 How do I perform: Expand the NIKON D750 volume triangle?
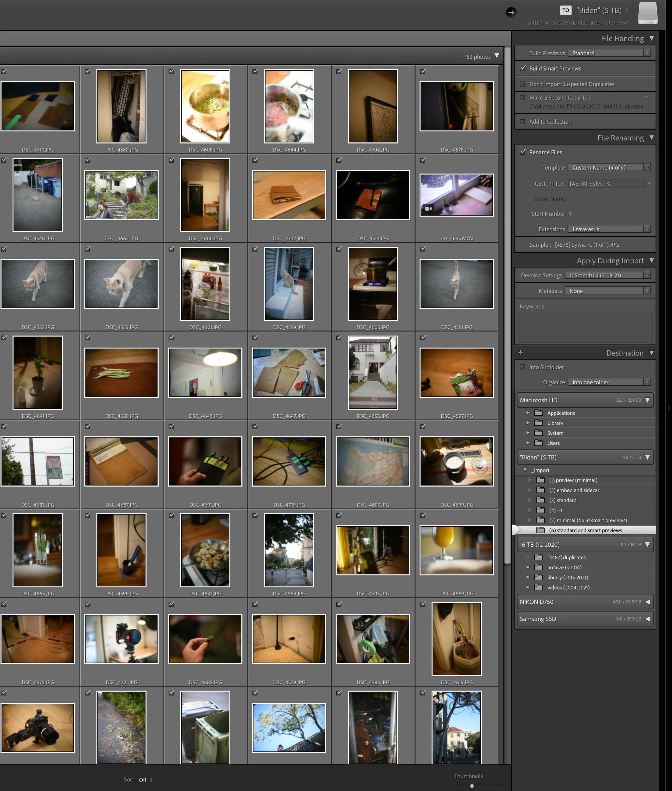coord(647,602)
